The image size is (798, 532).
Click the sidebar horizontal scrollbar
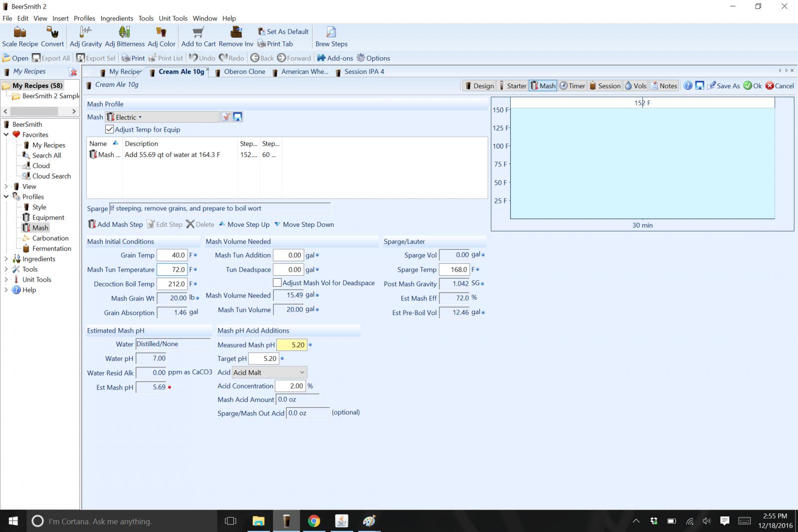pos(40,111)
